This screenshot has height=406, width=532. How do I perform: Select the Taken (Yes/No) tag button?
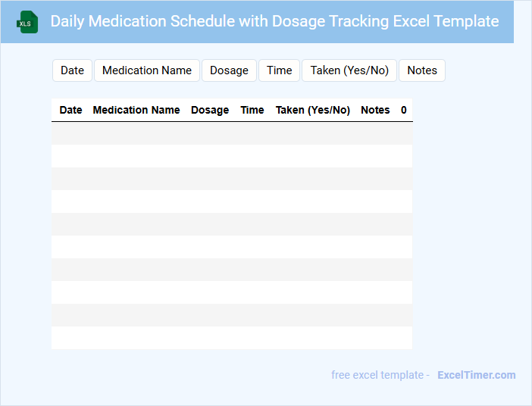coord(349,70)
